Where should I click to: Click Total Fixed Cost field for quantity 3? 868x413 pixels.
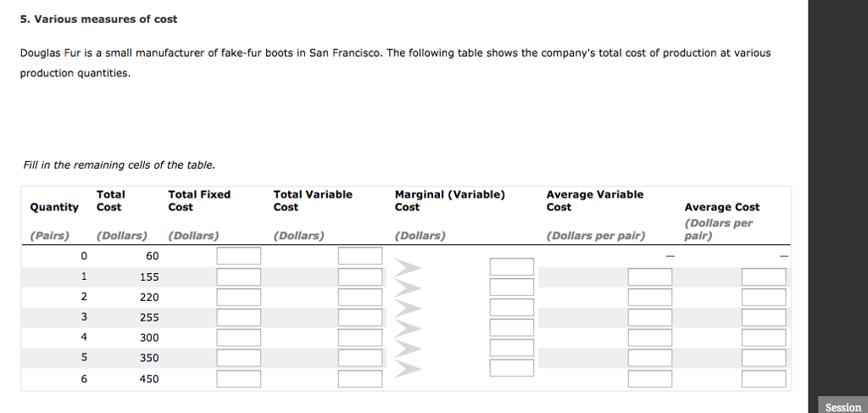click(x=238, y=317)
